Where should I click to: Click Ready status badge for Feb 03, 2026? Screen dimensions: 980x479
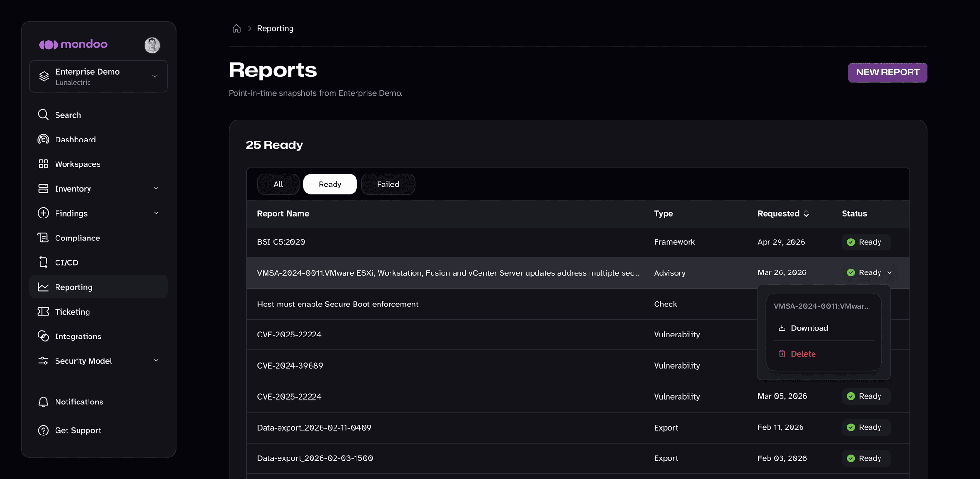[866, 458]
